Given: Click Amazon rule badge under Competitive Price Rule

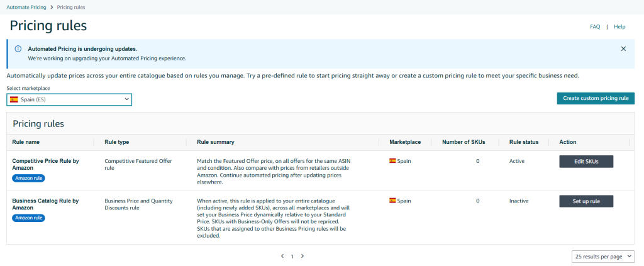Looking at the screenshot, I should (x=28, y=178).
